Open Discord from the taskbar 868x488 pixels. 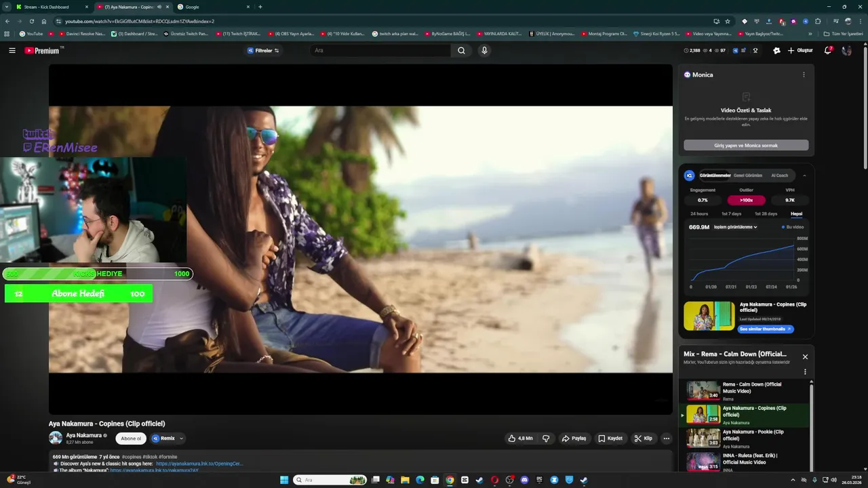(524, 480)
